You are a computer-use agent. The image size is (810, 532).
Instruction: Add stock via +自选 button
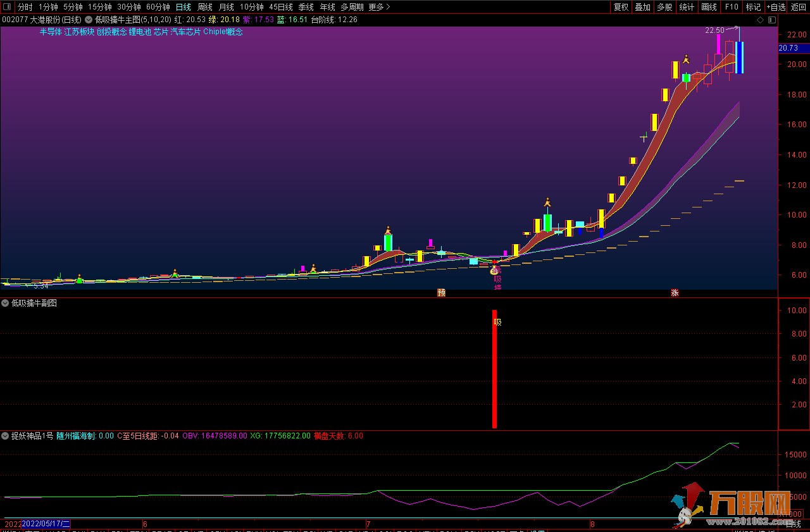coord(776,7)
